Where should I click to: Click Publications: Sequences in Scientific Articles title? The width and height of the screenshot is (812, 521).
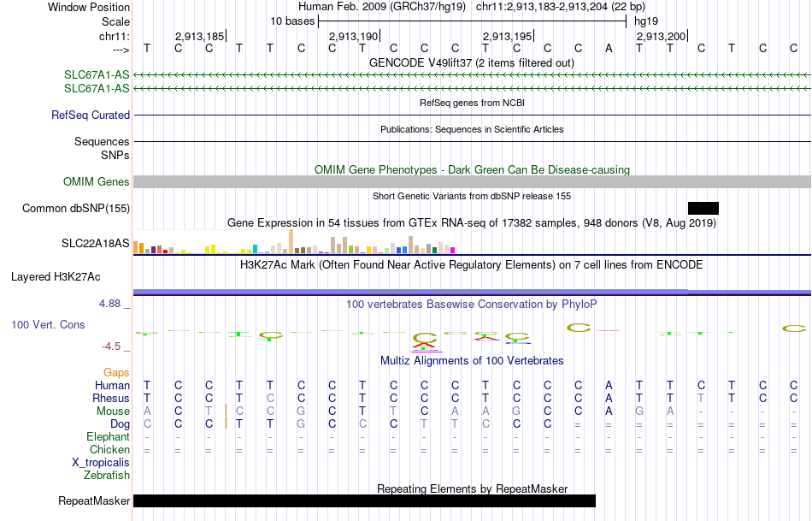point(472,129)
